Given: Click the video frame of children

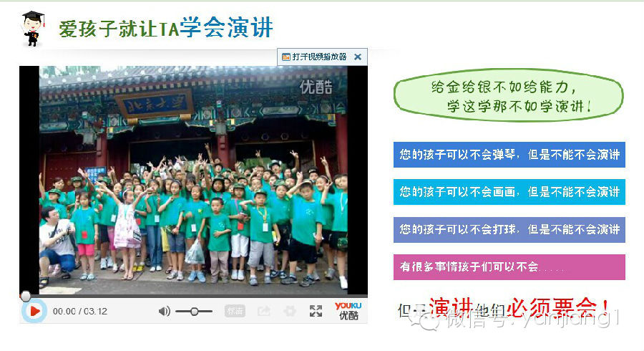Looking at the screenshot, I should pyautogui.click(x=193, y=180).
